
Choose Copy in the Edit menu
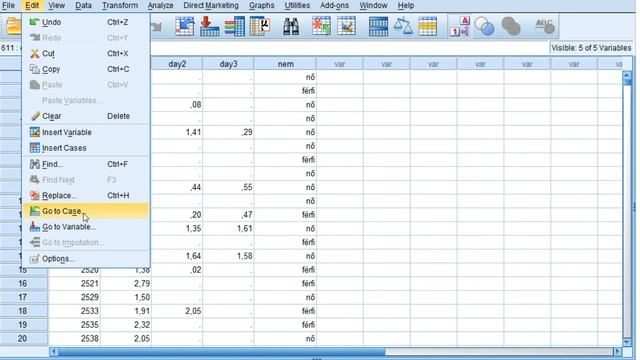pos(86,69)
